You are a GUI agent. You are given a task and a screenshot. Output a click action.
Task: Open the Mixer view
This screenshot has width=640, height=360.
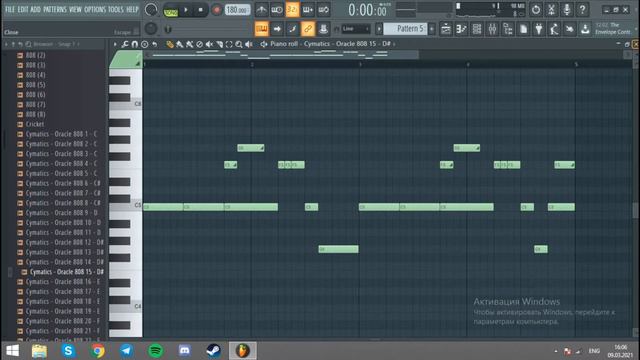pyautogui.click(x=492, y=29)
